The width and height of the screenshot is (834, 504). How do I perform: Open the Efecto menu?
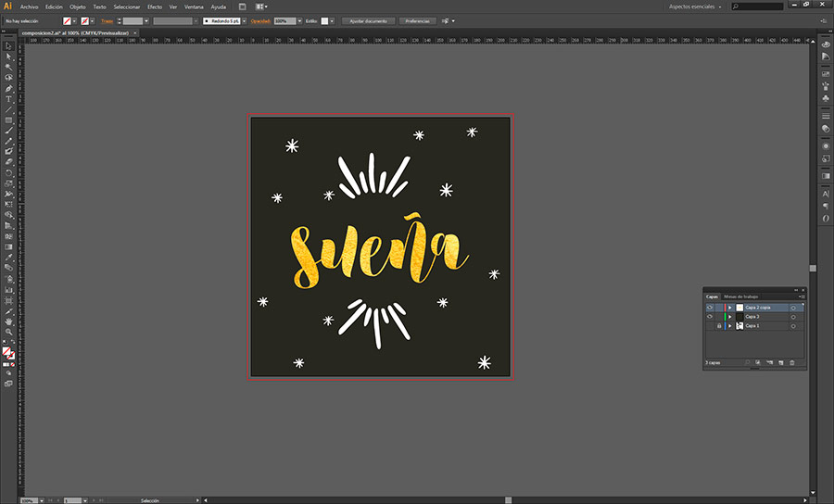[x=155, y=6]
